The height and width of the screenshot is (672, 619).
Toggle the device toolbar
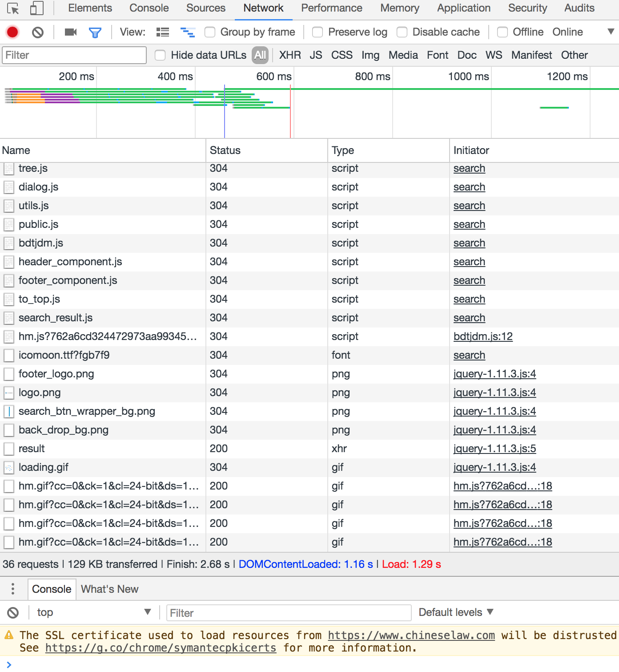36,8
